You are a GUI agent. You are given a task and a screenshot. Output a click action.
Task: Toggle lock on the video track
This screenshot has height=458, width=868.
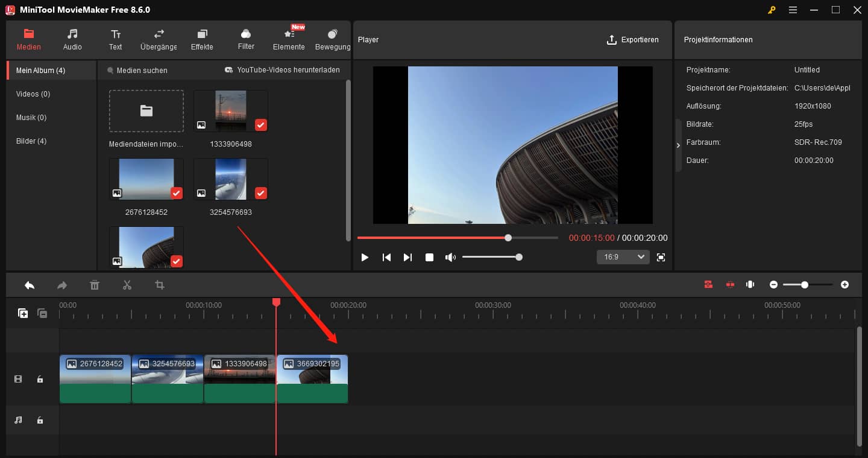point(40,380)
